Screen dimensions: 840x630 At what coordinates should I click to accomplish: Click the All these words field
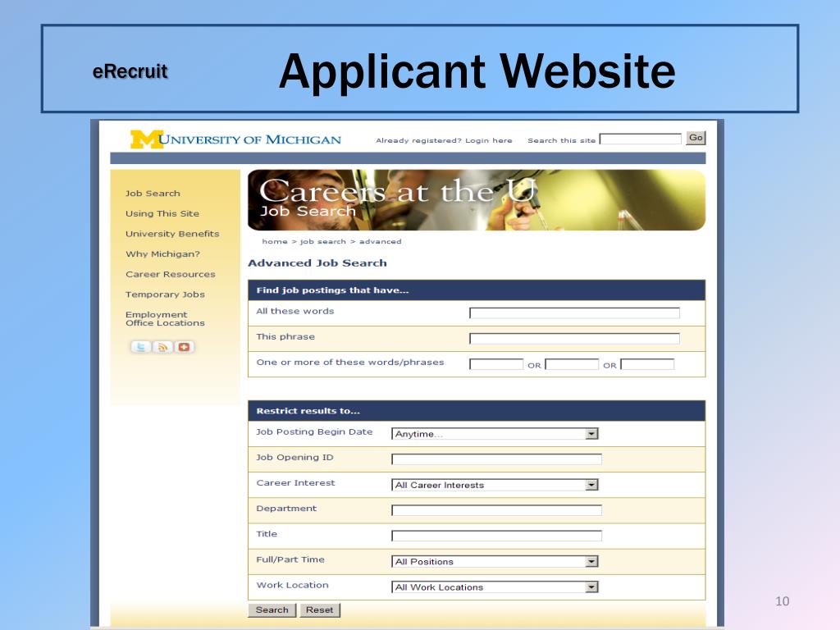pos(574,313)
